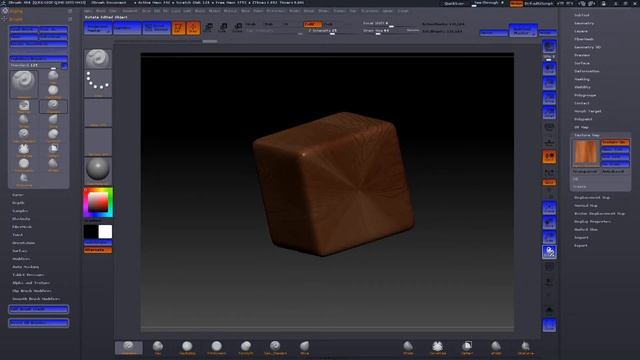Click the Zoom canvas icon on right shelf
Image resolution: width=640 pixels, height=360 pixels.
(549, 83)
